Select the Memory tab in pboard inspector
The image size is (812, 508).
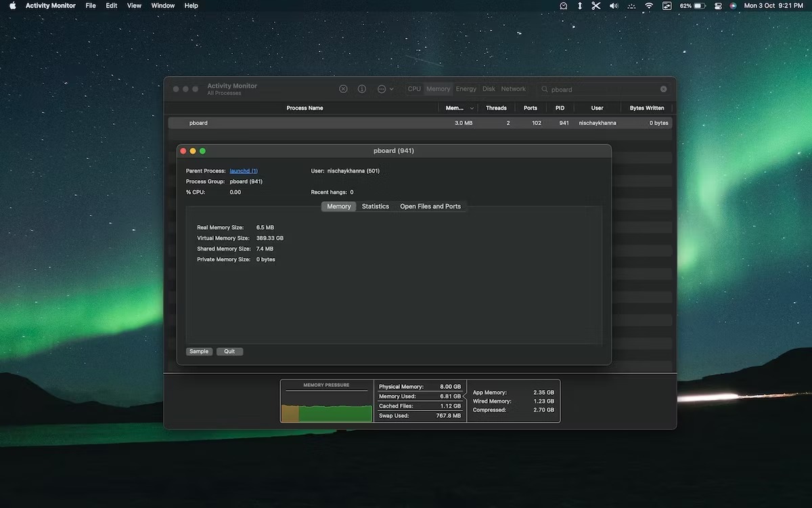[x=339, y=207]
